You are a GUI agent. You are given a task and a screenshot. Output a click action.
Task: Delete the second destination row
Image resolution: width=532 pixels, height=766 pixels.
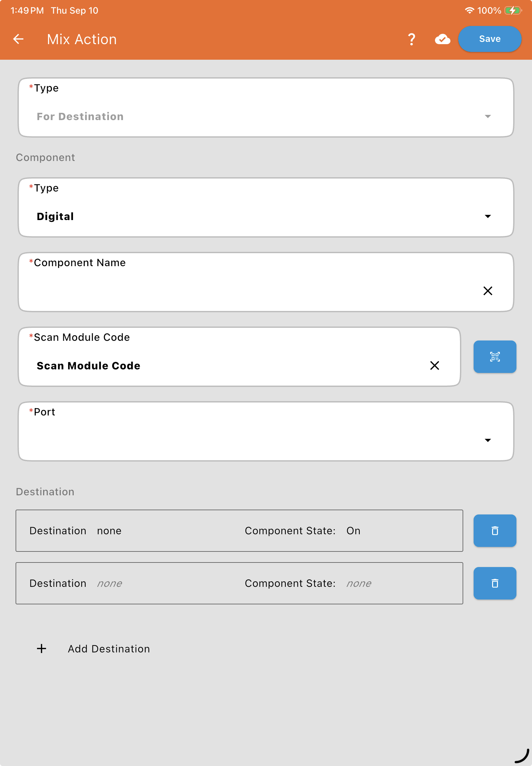(x=495, y=583)
